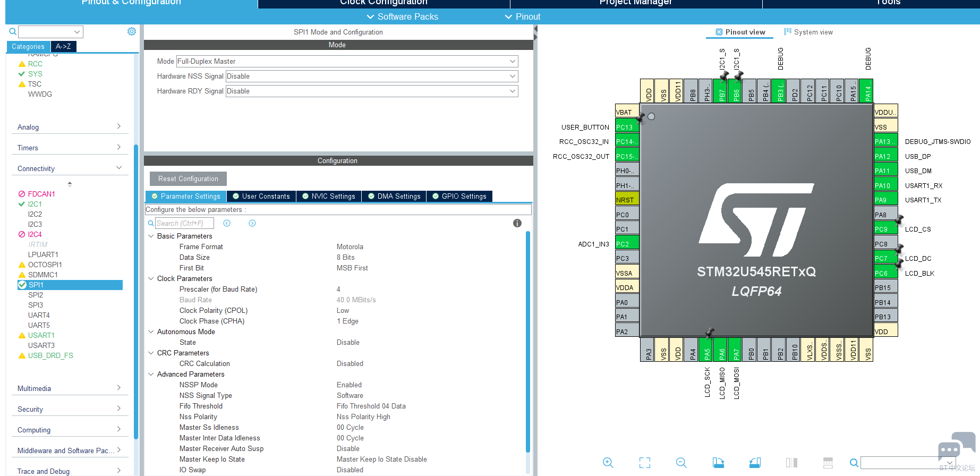Screen dimensions: 980x476
Task: Open the Hardware NSS Signal dropdown
Action: click(x=372, y=76)
